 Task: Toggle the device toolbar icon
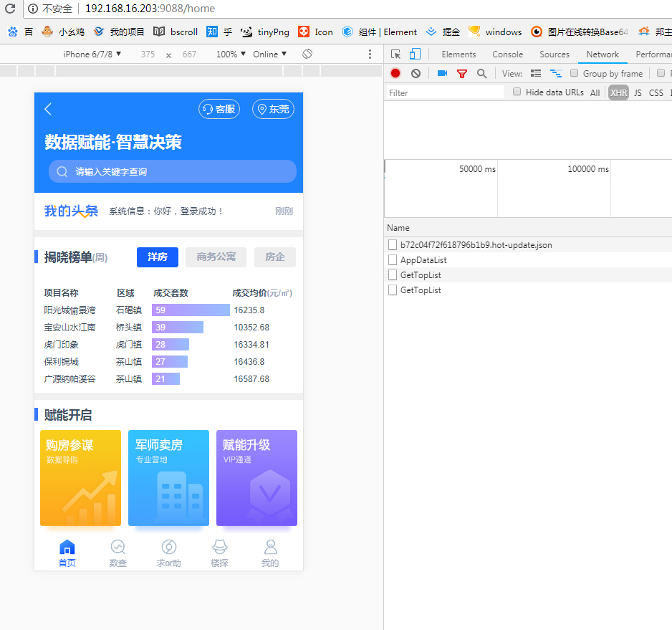pos(415,54)
